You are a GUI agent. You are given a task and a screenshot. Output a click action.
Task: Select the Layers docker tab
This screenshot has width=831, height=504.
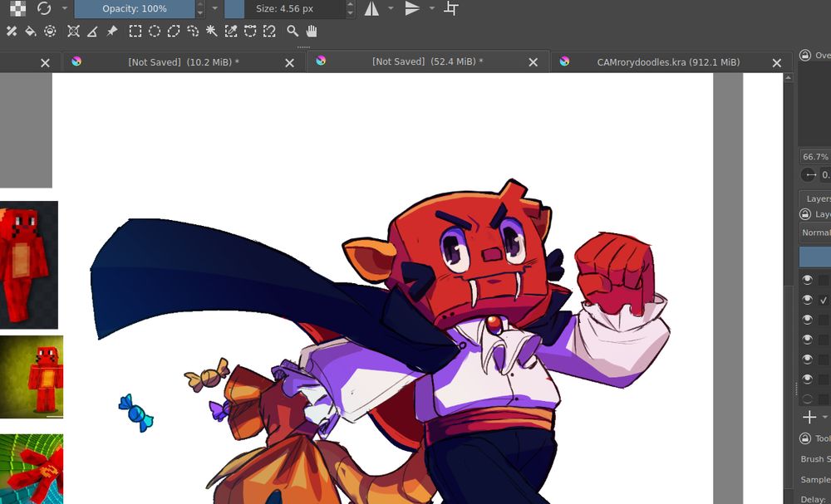[817, 198]
